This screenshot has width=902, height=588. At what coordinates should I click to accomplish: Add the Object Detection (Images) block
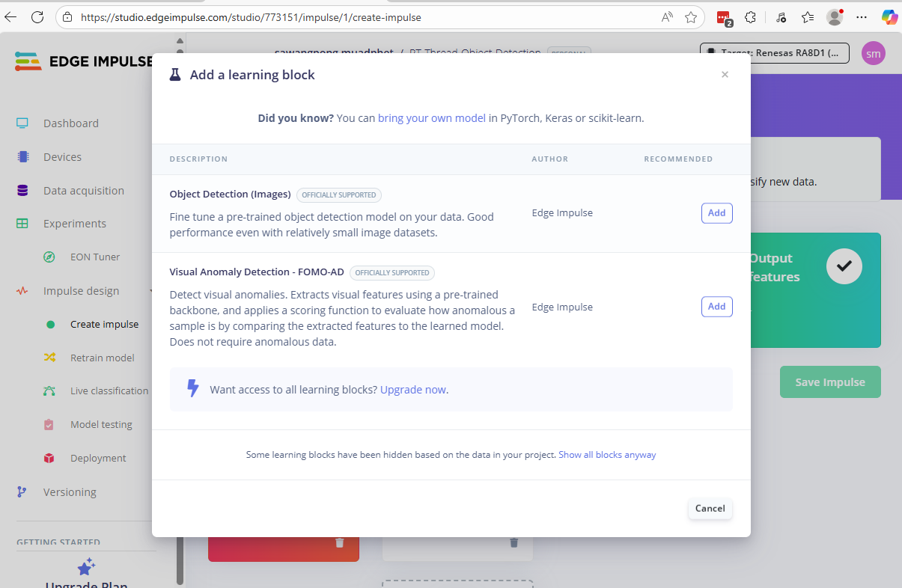[716, 213]
